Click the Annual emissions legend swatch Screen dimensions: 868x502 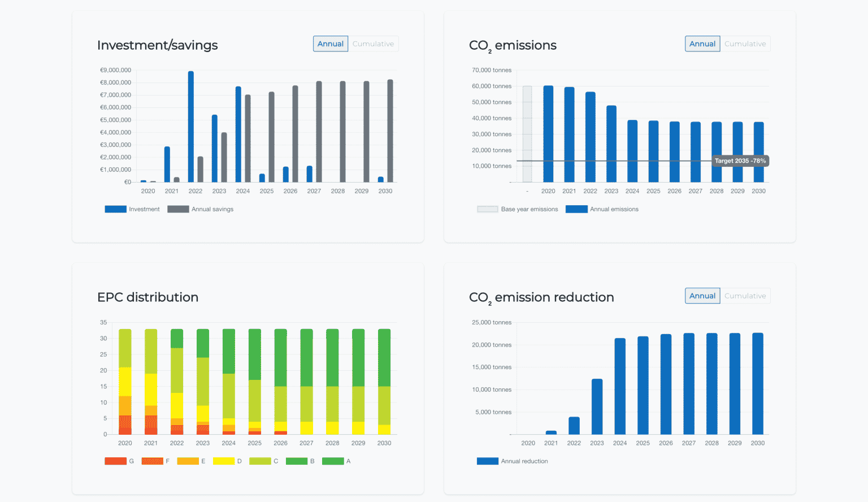point(576,209)
